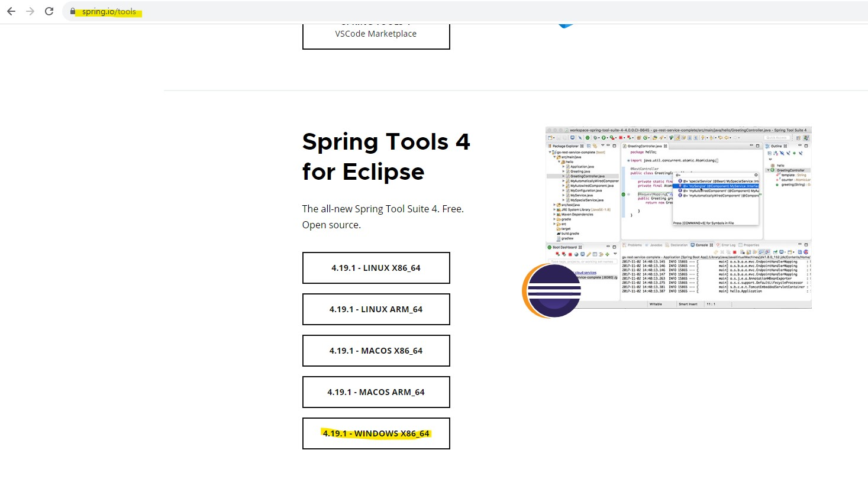View site info via the padlock icon
The image size is (868, 479).
point(73,11)
